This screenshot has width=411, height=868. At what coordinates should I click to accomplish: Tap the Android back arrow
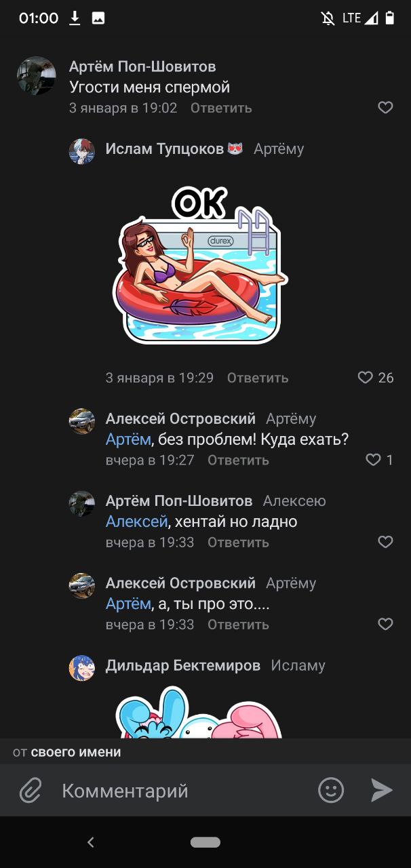pos(91,842)
